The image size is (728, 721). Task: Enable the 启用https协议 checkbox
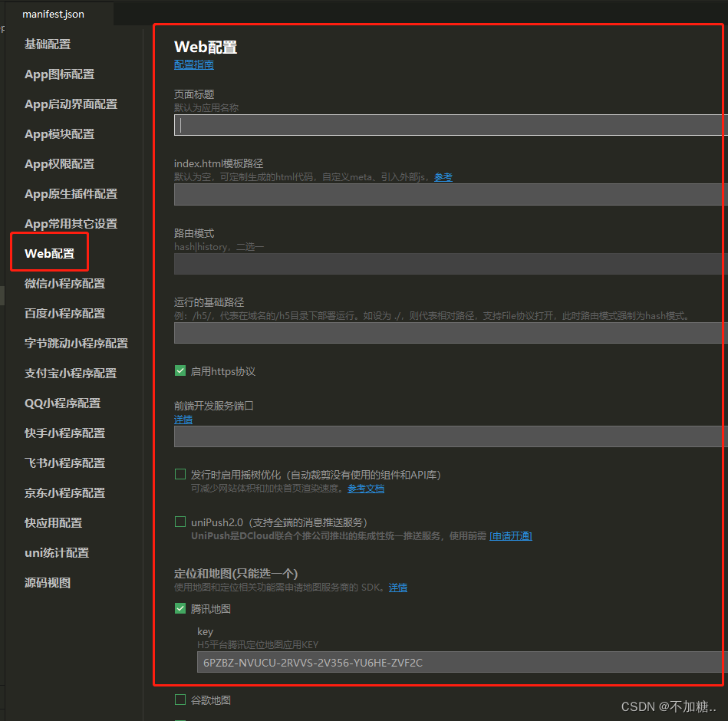(x=180, y=371)
